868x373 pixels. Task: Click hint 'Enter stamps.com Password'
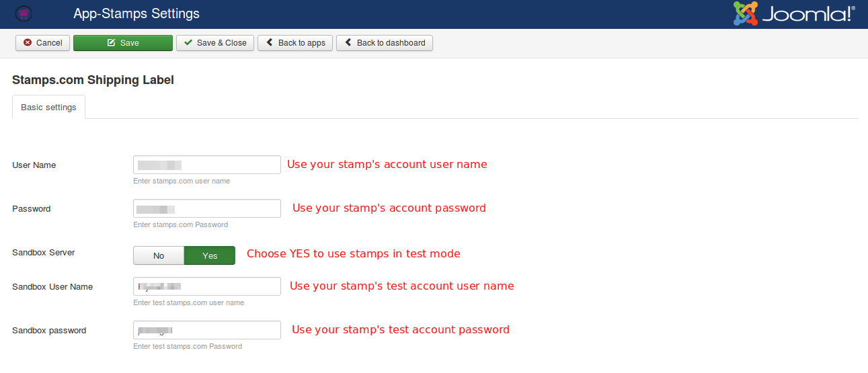181,225
